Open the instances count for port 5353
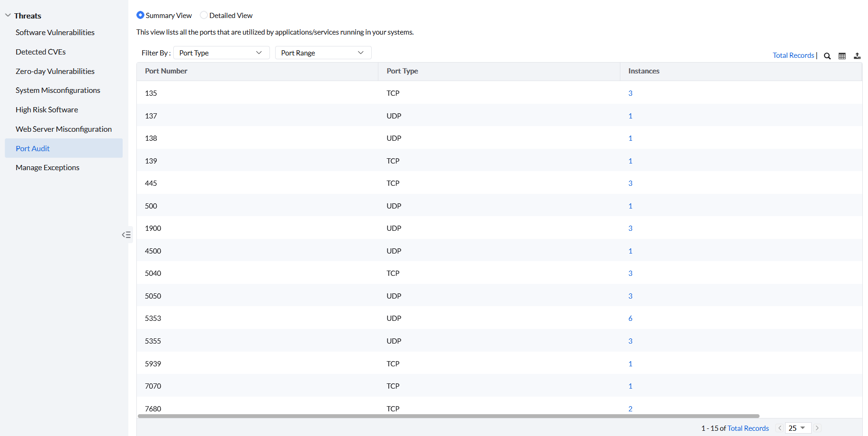This screenshot has width=868, height=436. point(630,318)
